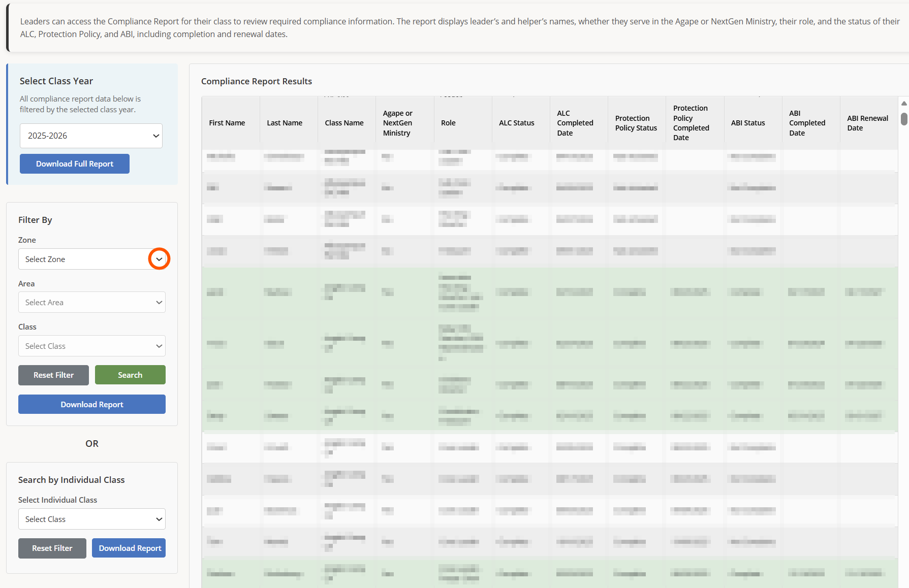Select the Protection Policy Status header
909x588 pixels.
[636, 123]
